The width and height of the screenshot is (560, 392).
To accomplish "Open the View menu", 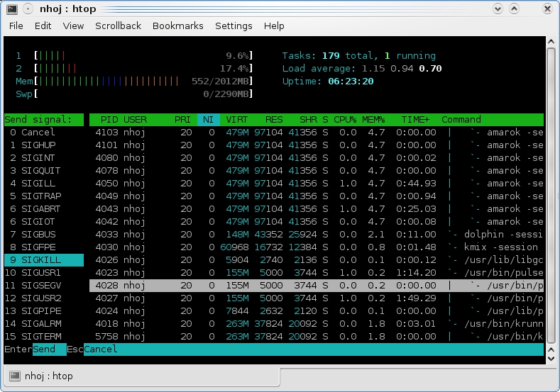I will (x=73, y=26).
